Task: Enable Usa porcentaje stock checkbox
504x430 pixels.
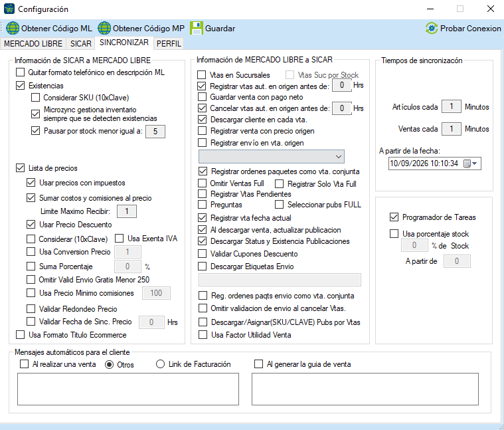Action: 394,233
